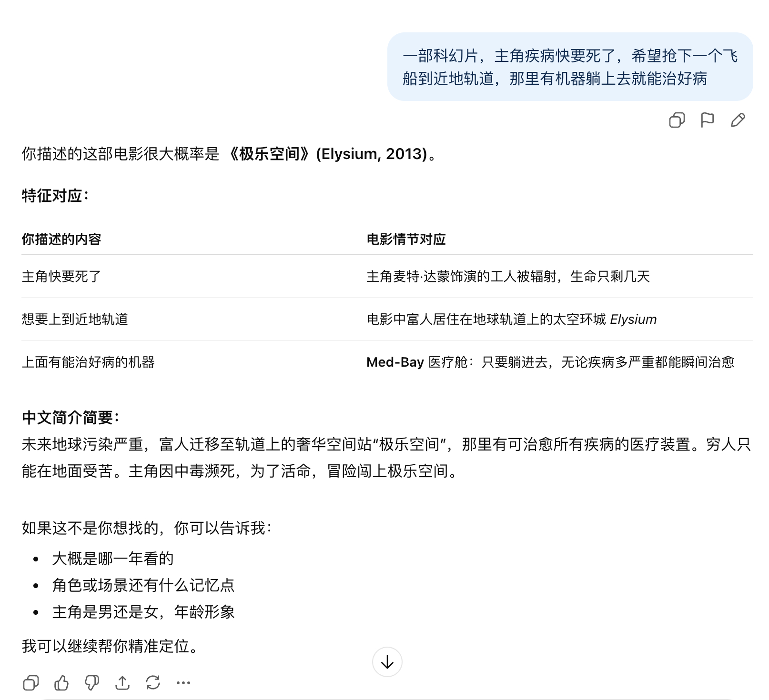Click the line 如果这不是你想找的
The width and height of the screenshot is (769, 700).
point(147,528)
